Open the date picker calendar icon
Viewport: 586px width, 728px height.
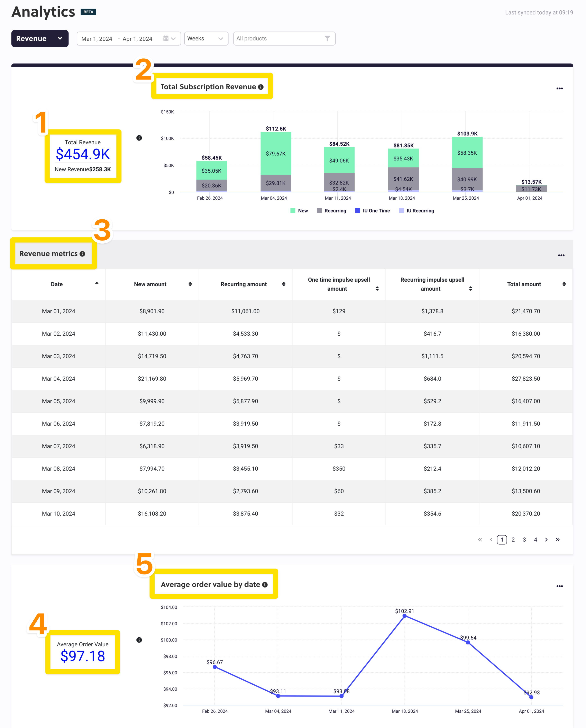pos(166,38)
